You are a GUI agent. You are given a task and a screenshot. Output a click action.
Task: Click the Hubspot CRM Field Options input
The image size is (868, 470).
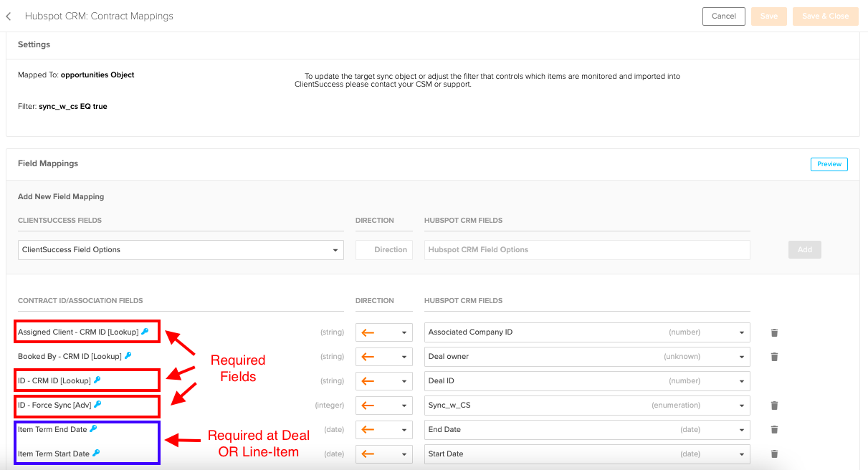(587, 250)
